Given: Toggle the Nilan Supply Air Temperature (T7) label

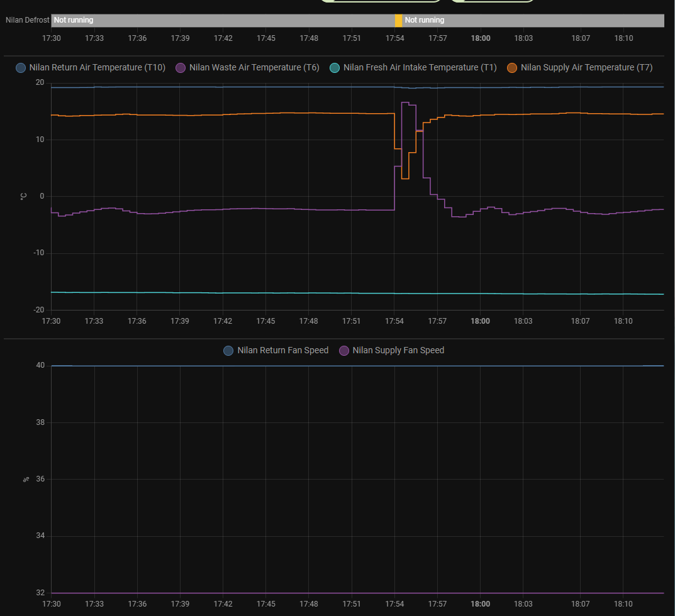Looking at the screenshot, I should [x=586, y=68].
